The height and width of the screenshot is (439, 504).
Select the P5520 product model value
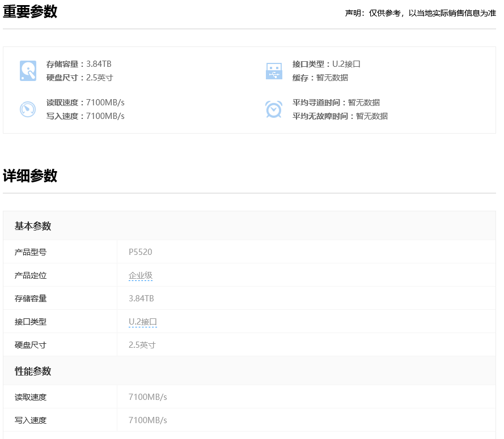tap(140, 252)
